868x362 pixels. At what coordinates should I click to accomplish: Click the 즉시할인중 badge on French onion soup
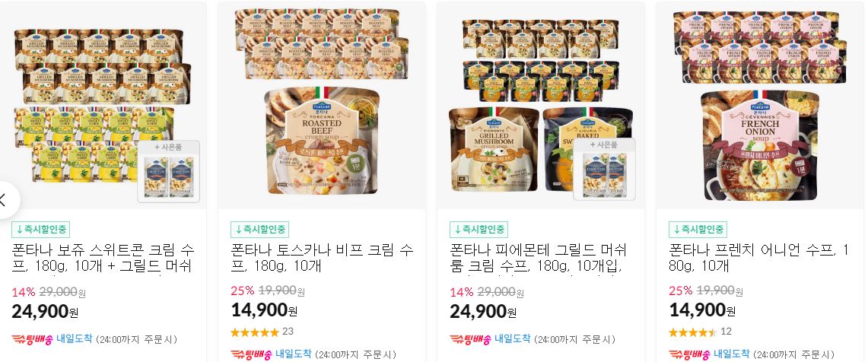pyautogui.click(x=698, y=229)
